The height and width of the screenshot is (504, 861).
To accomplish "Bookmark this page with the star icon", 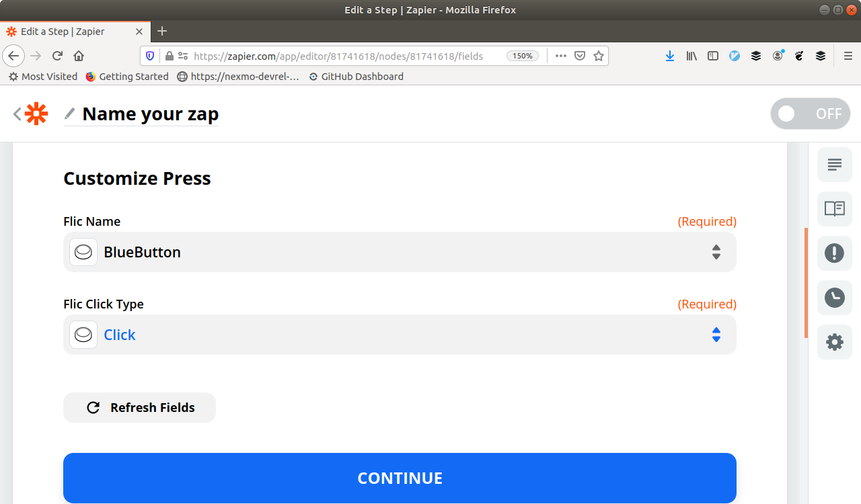I will click(x=598, y=56).
